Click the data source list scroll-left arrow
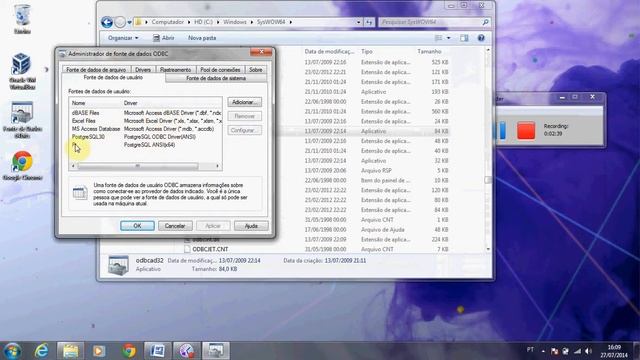Viewport: 640px width, 360px height. coord(73,166)
